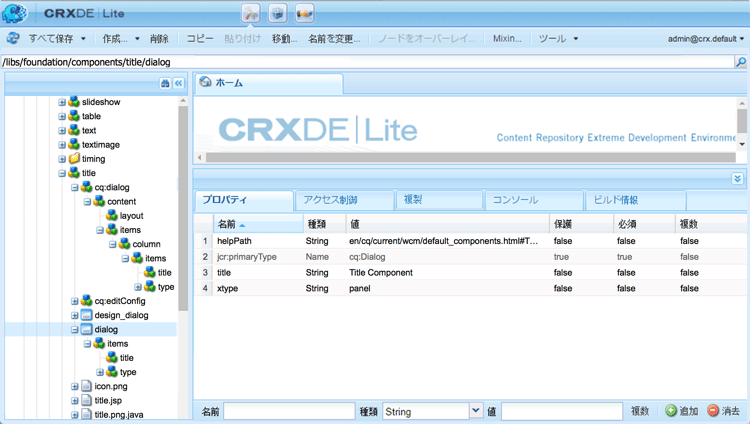The height and width of the screenshot is (424, 750).
Task: Sort by 名前 column header
Action: pos(258,224)
